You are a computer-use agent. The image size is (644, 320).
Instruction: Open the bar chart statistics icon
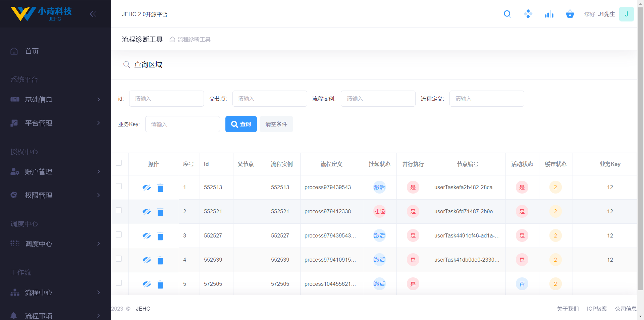pyautogui.click(x=549, y=14)
